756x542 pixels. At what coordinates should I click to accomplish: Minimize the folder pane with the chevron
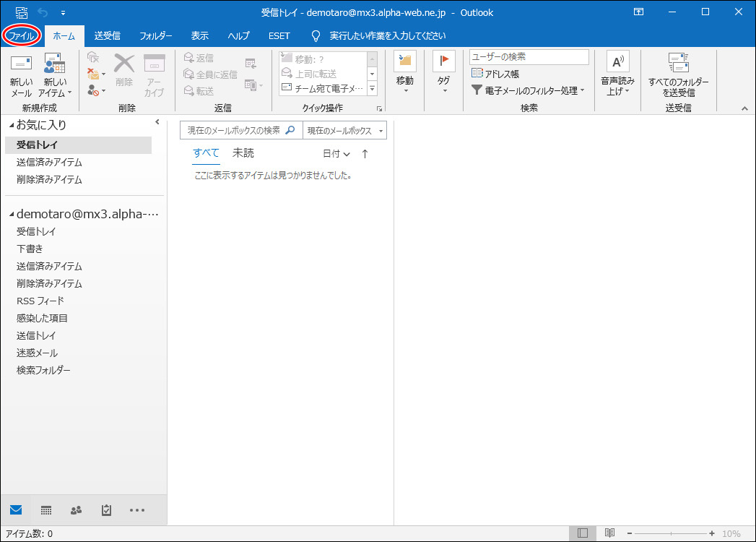[x=157, y=122]
